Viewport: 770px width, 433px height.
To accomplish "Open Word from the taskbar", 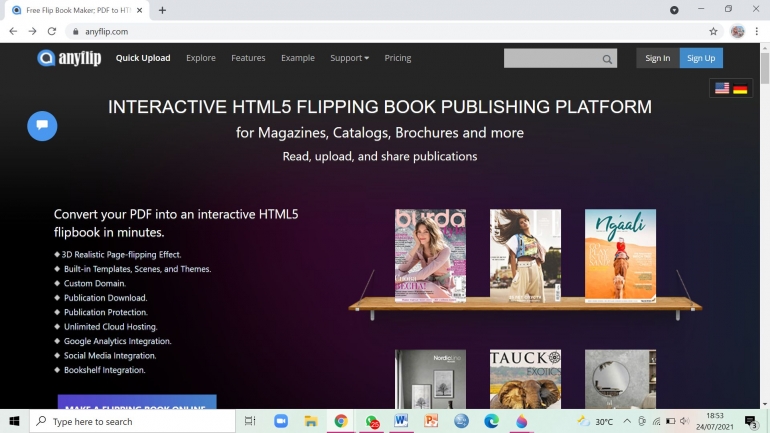I will [401, 421].
